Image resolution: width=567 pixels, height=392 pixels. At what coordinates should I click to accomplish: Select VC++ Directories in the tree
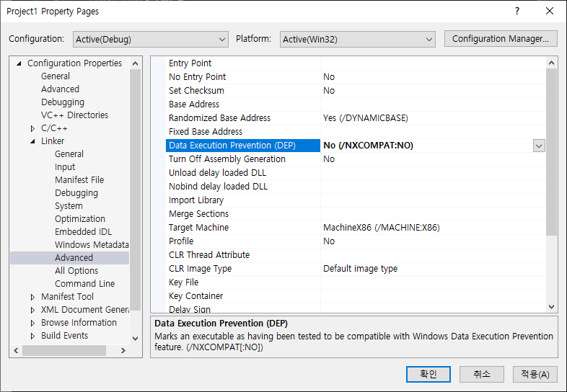[74, 115]
